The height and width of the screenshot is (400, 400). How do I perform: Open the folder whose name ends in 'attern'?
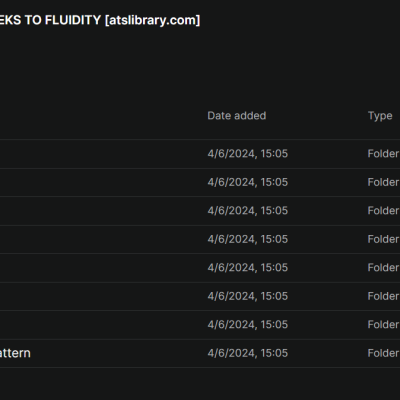pos(15,353)
